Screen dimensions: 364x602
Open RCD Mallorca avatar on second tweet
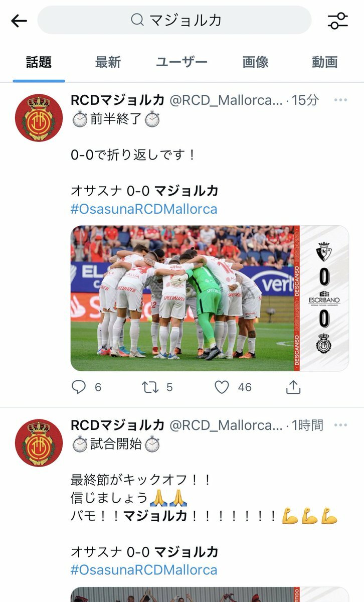pos(39,443)
